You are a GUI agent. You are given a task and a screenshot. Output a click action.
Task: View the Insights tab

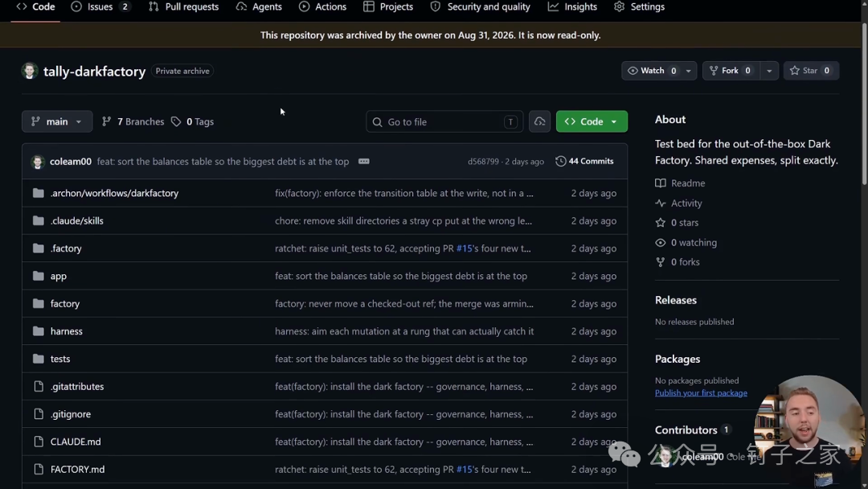click(x=572, y=6)
